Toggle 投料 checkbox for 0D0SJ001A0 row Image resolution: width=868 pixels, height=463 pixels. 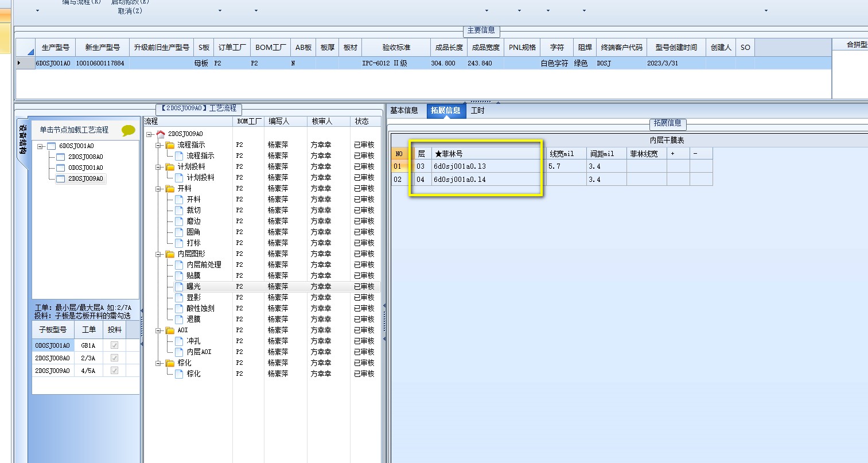(114, 345)
